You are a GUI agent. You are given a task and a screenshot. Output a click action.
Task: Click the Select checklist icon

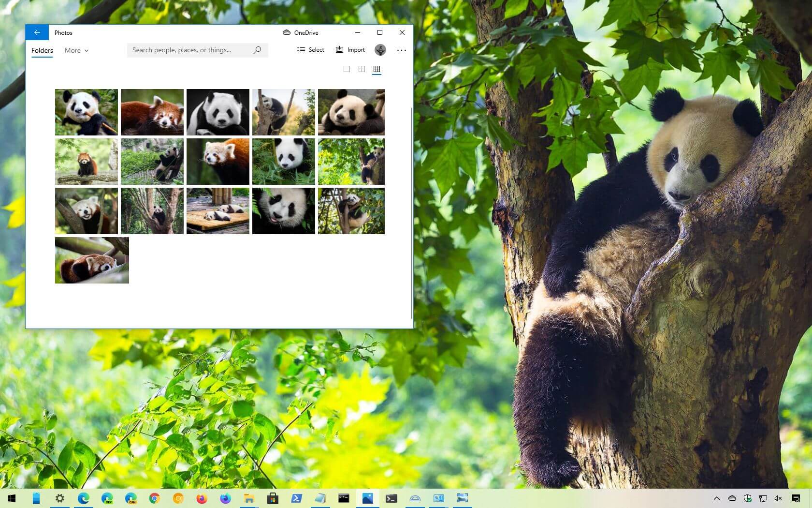tap(301, 49)
